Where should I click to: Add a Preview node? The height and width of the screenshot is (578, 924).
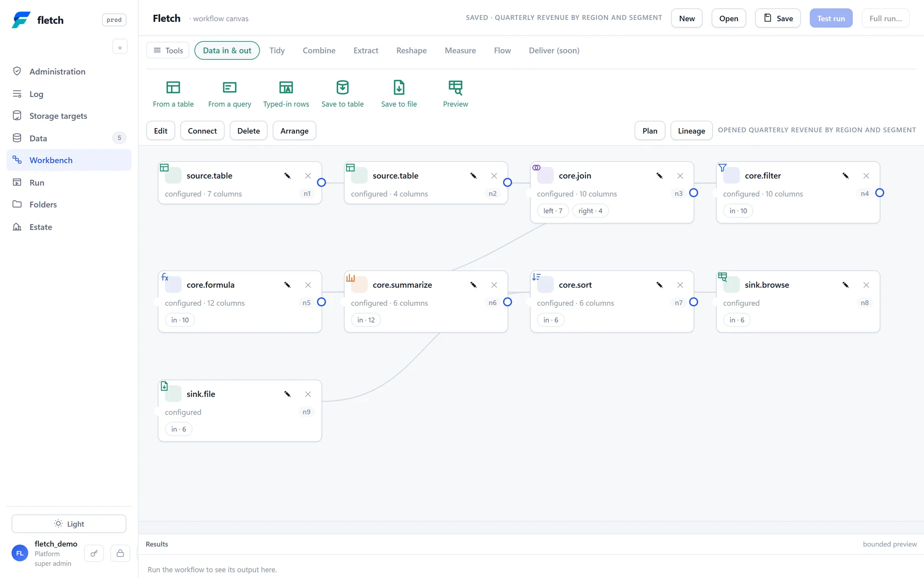456,94
